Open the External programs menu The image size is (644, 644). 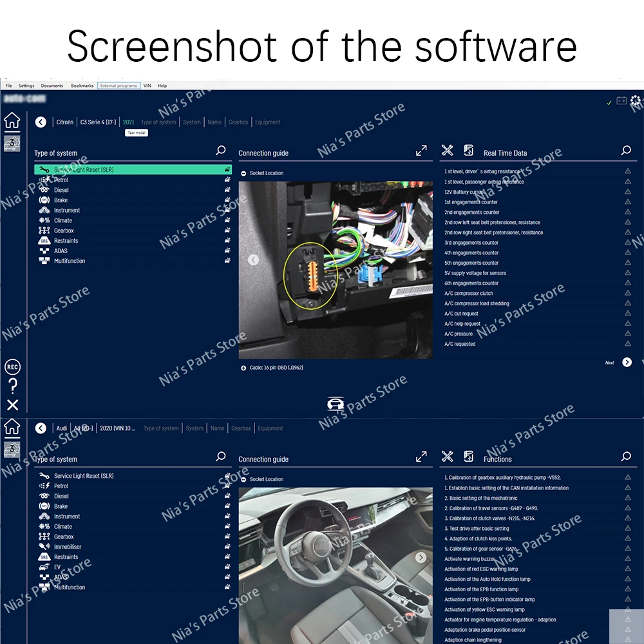tap(118, 86)
